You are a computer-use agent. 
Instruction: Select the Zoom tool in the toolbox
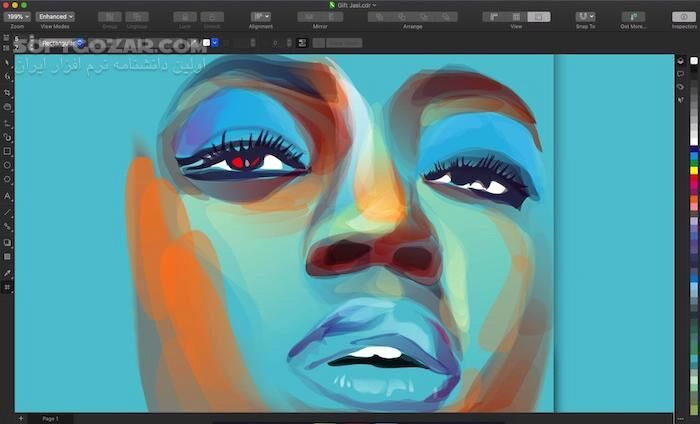7,107
